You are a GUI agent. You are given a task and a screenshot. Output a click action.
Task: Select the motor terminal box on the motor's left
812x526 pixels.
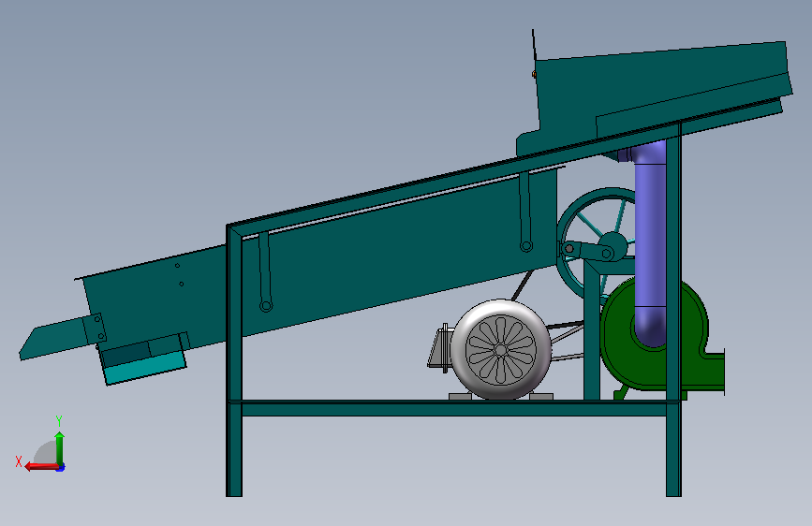tap(439, 348)
